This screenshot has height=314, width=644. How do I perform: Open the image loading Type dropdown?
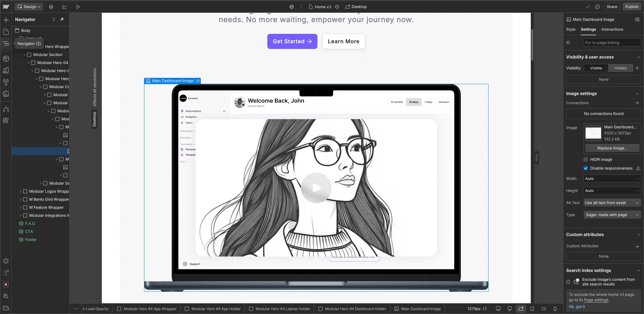point(612,215)
